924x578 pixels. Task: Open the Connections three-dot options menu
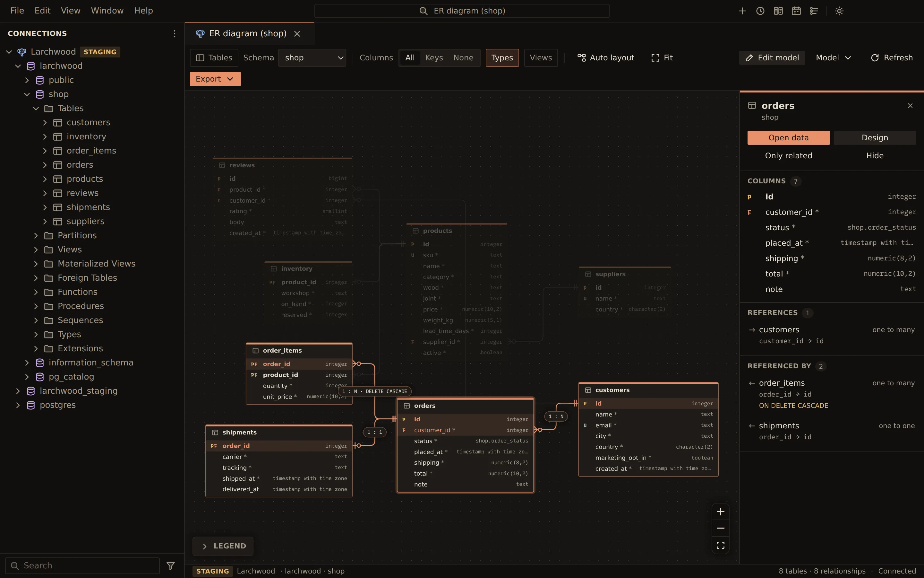tap(175, 34)
